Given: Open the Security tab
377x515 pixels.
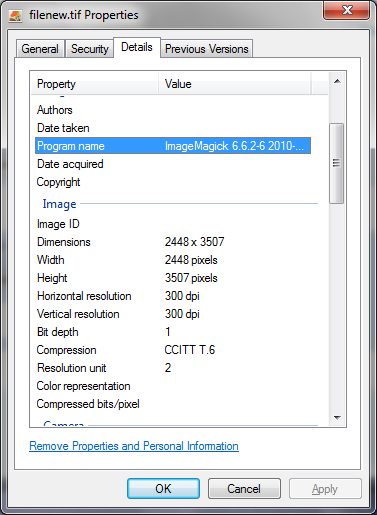Looking at the screenshot, I should pos(90,49).
